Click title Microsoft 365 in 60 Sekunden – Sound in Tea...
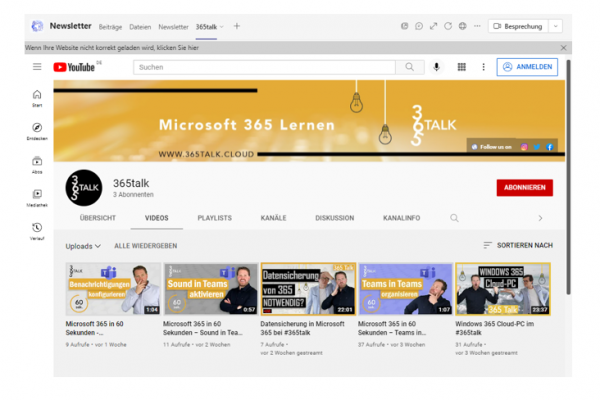The width and height of the screenshot is (600, 400). [203, 328]
